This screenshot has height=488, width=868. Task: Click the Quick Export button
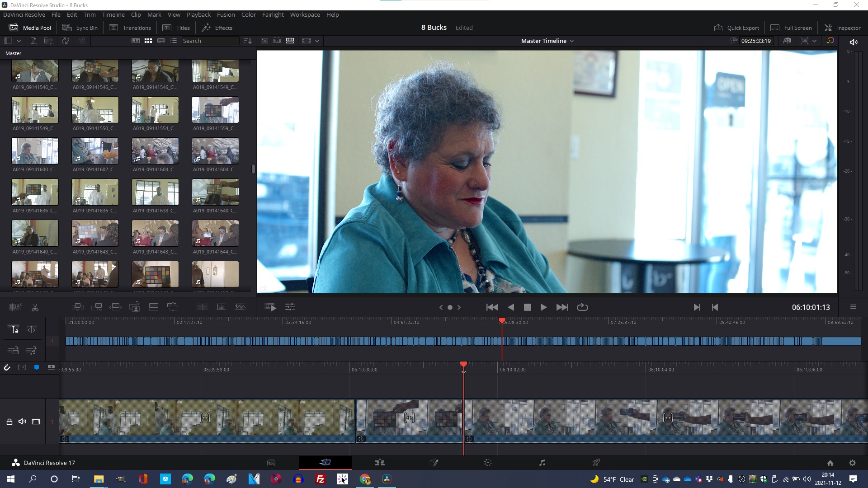[736, 28]
